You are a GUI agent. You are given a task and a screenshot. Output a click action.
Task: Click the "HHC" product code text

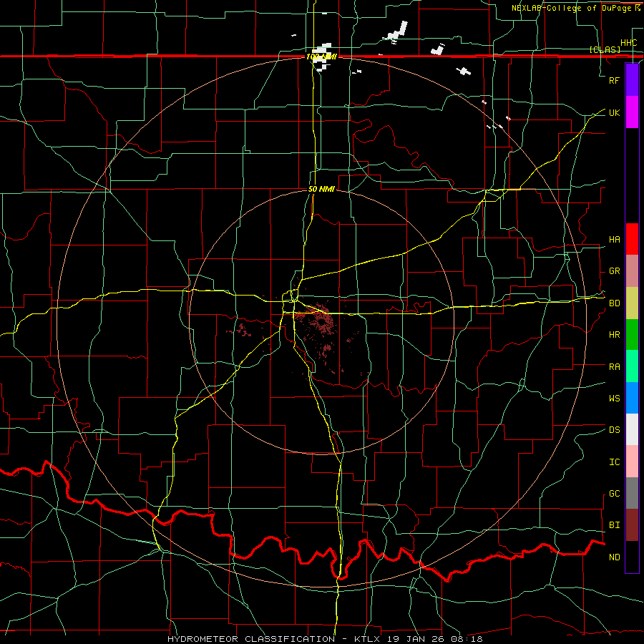[628, 43]
